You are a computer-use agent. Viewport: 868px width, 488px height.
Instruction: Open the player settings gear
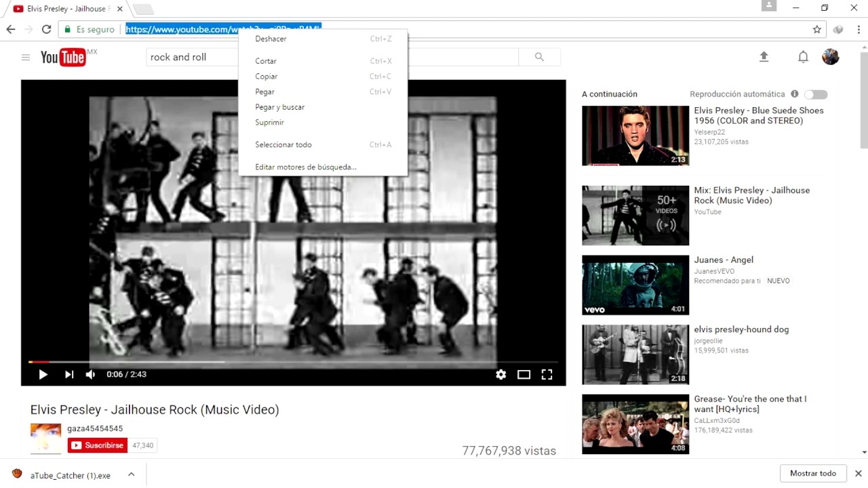pyautogui.click(x=500, y=374)
